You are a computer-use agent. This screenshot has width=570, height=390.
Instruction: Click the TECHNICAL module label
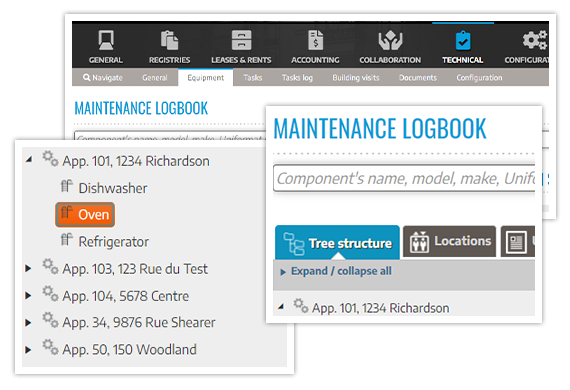462,60
